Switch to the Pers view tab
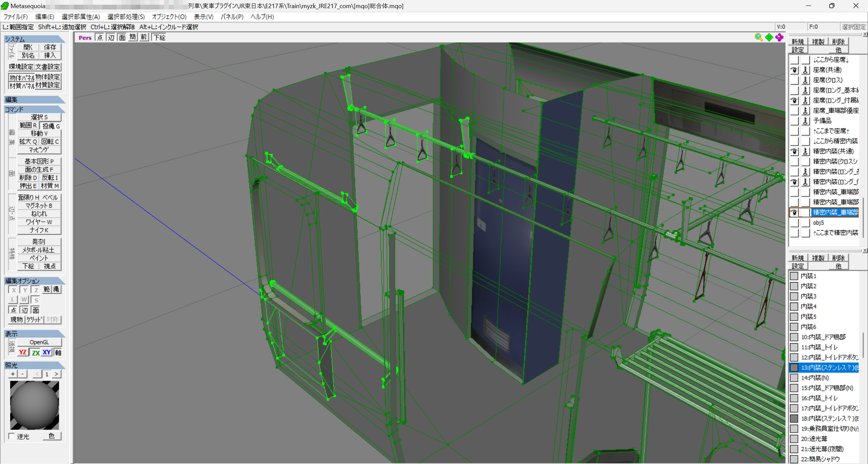Viewport: 868px width, 464px height. pyautogui.click(x=85, y=37)
